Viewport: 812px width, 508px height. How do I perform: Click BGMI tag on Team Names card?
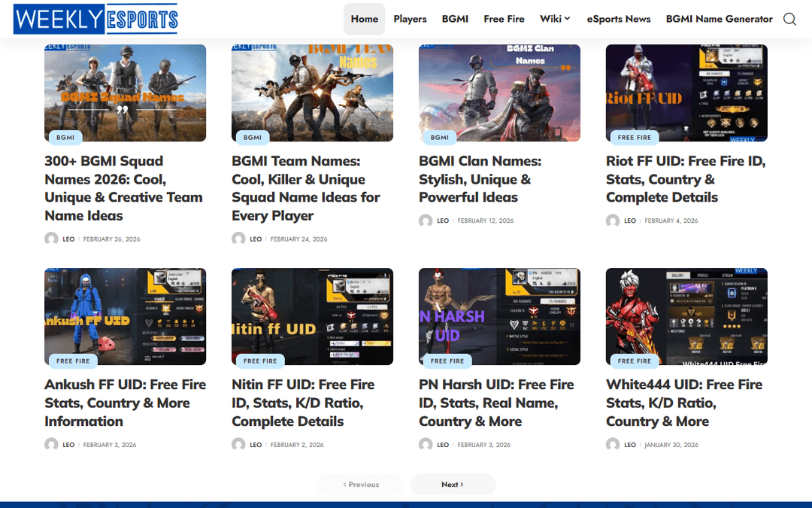click(252, 138)
